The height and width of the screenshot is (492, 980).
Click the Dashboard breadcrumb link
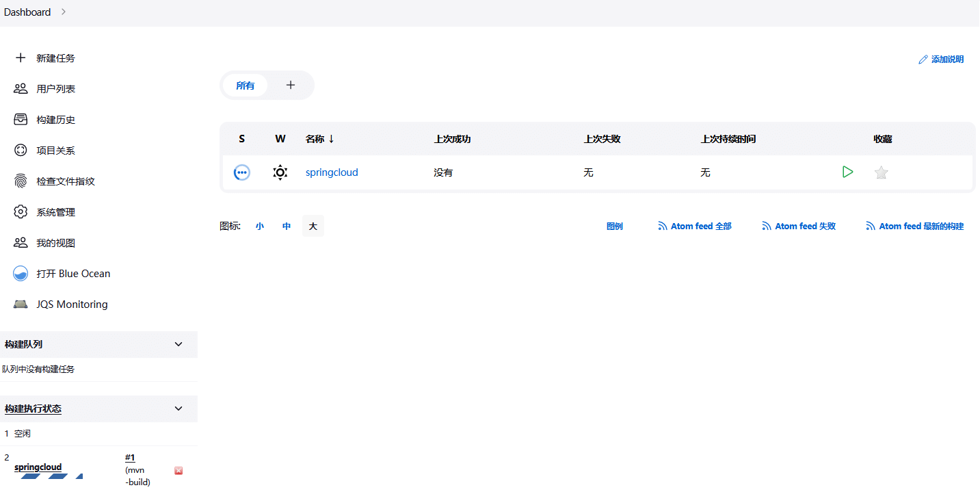pos(27,12)
